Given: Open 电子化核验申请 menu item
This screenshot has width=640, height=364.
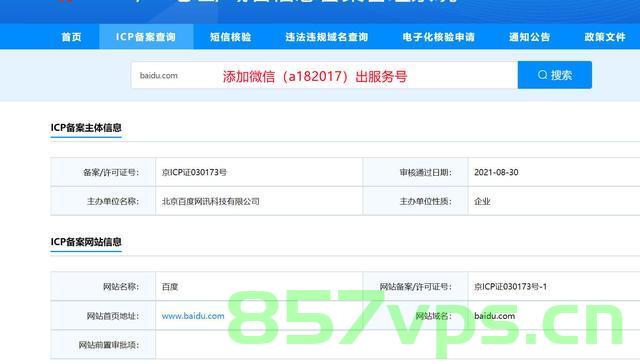Looking at the screenshot, I should pos(439,37).
